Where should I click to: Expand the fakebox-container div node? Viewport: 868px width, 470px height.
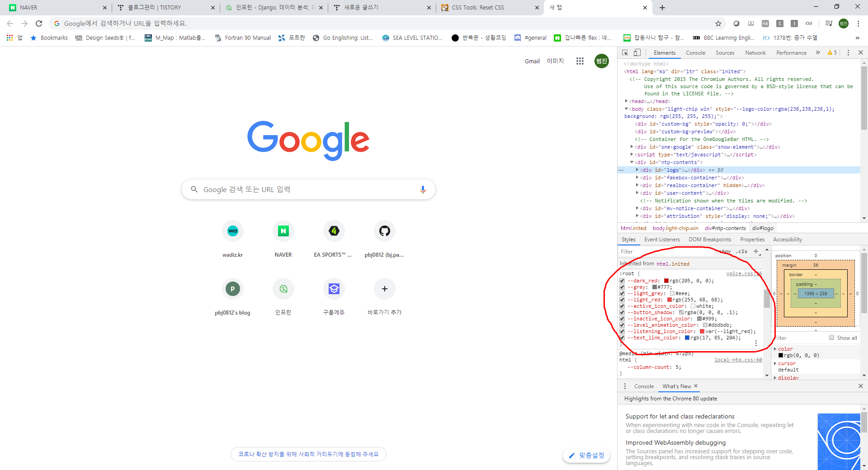coord(637,178)
